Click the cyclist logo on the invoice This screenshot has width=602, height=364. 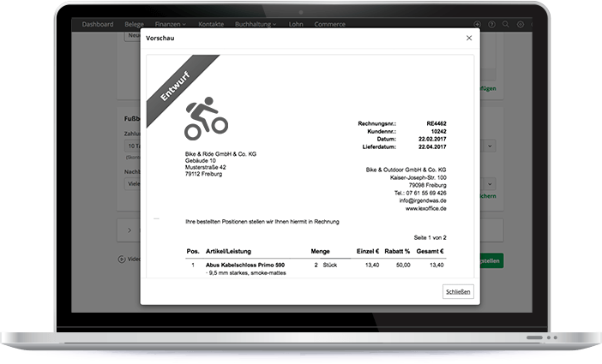coord(206,119)
